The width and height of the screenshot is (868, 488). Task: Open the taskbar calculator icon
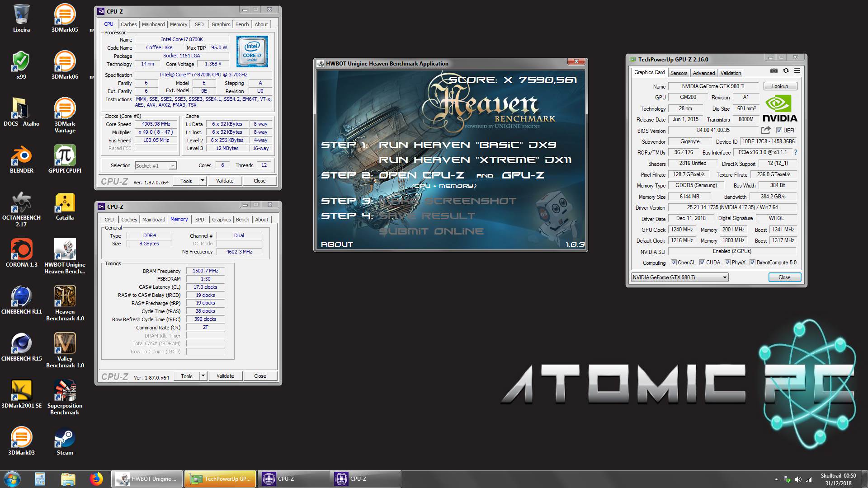[x=40, y=479]
